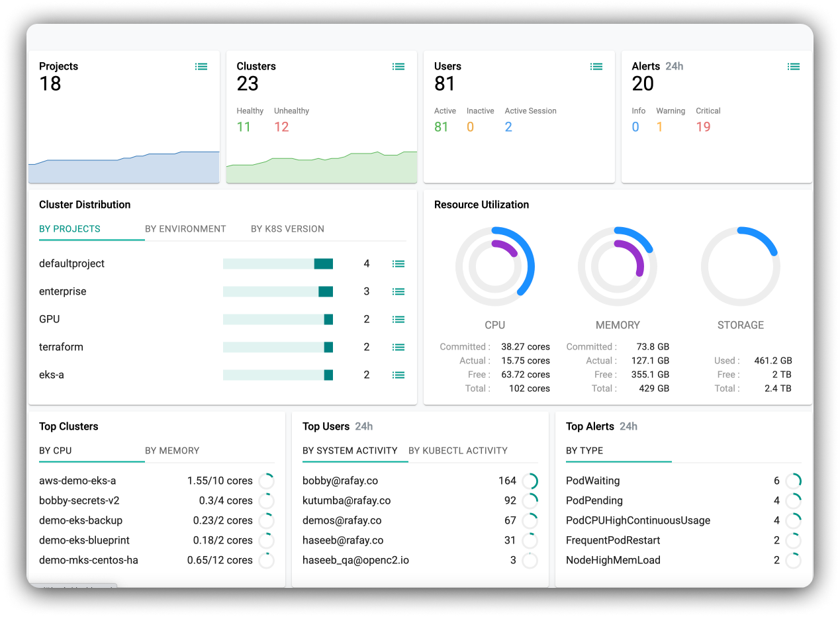Select the BY MEMORY tab in Top Clusters
Viewport: 840px width, 617px height.
[172, 451]
